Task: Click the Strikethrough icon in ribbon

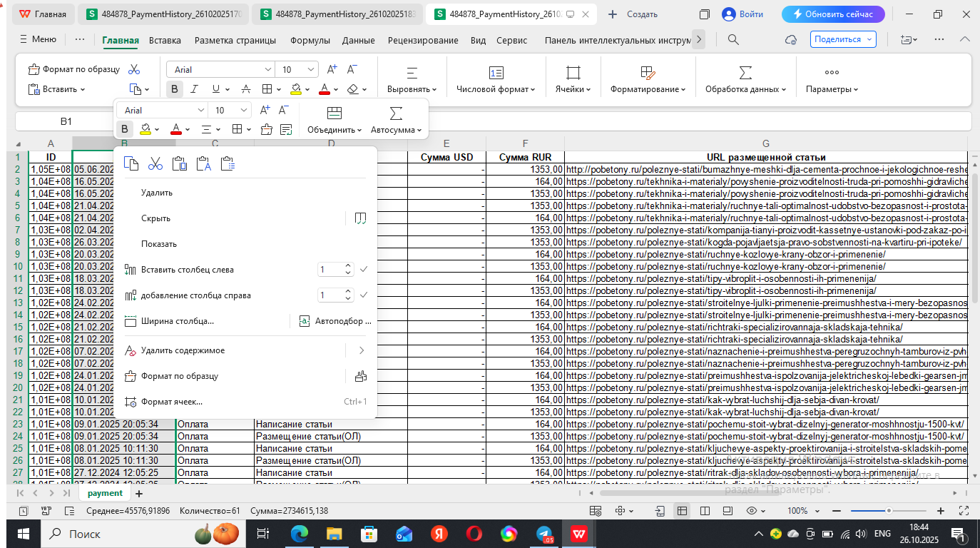Action: point(246,89)
